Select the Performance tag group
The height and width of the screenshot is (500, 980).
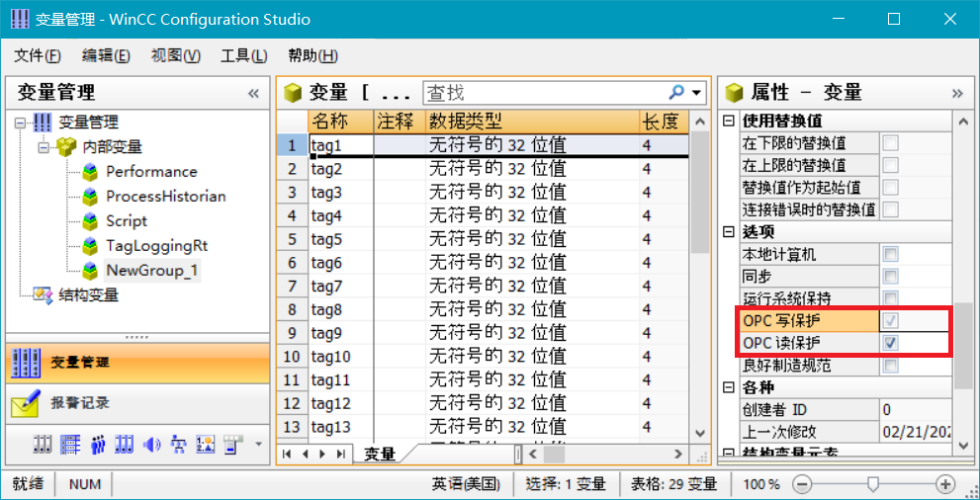(x=151, y=172)
